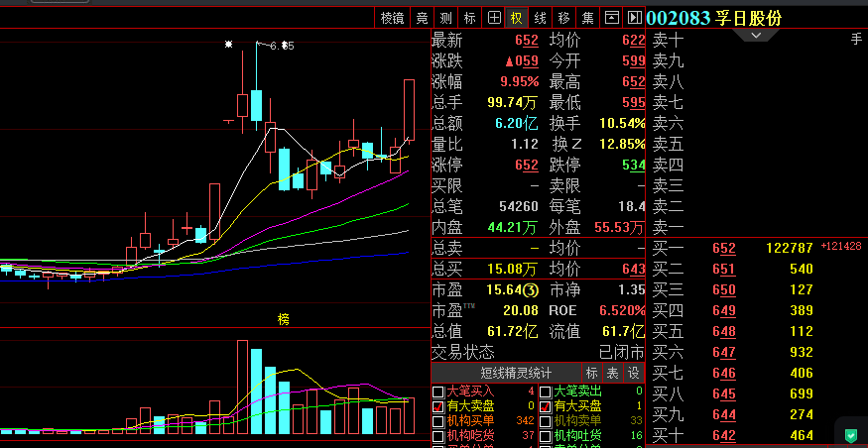Open the 设 settings tab in 短线精灵
The height and width of the screenshot is (448, 868).
click(634, 373)
